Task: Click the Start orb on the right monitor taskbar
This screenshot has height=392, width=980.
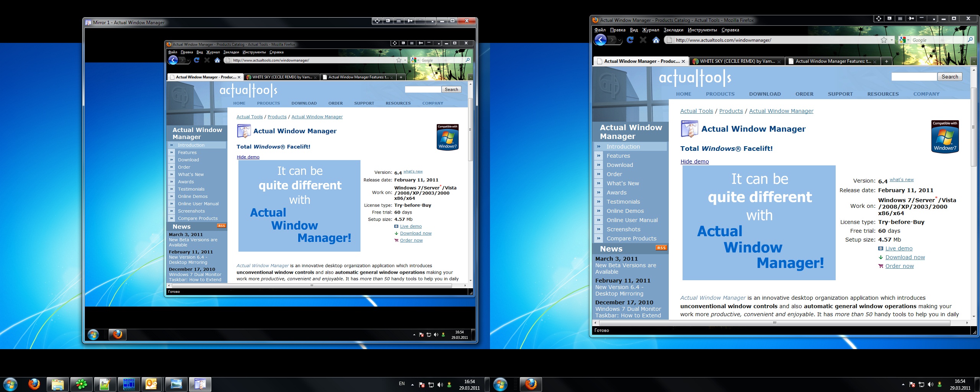Action: tap(500, 384)
